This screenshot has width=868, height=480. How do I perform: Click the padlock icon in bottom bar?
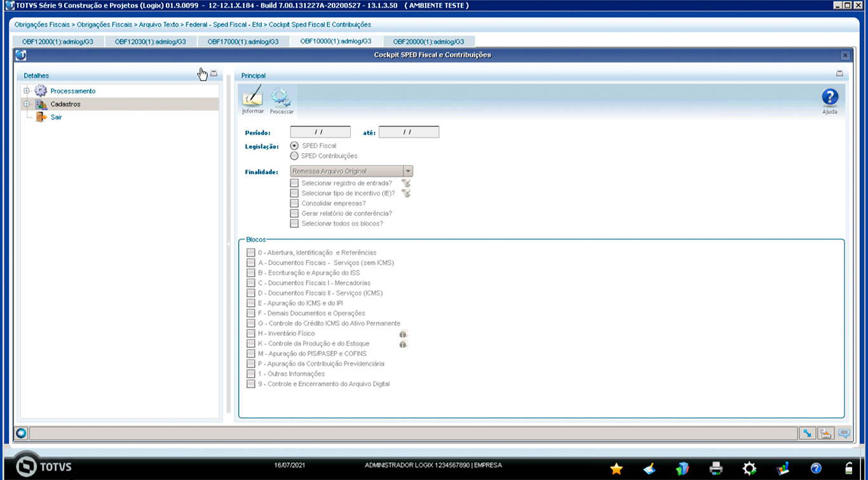pos(848,469)
